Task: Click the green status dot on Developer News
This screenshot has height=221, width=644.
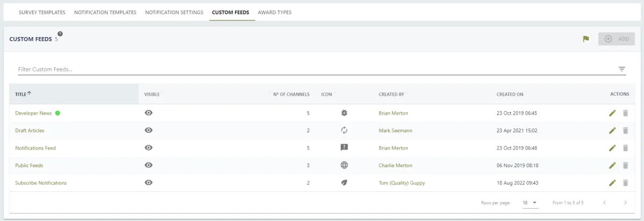Action: coord(57,113)
